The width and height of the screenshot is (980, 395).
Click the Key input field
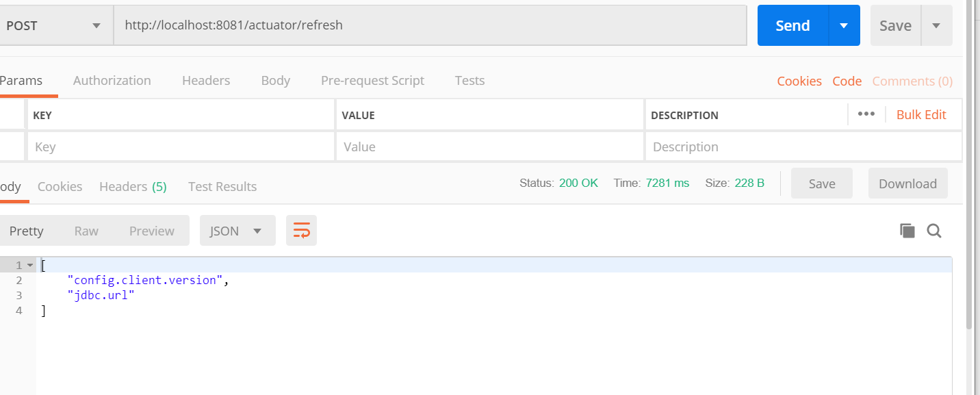coord(181,146)
